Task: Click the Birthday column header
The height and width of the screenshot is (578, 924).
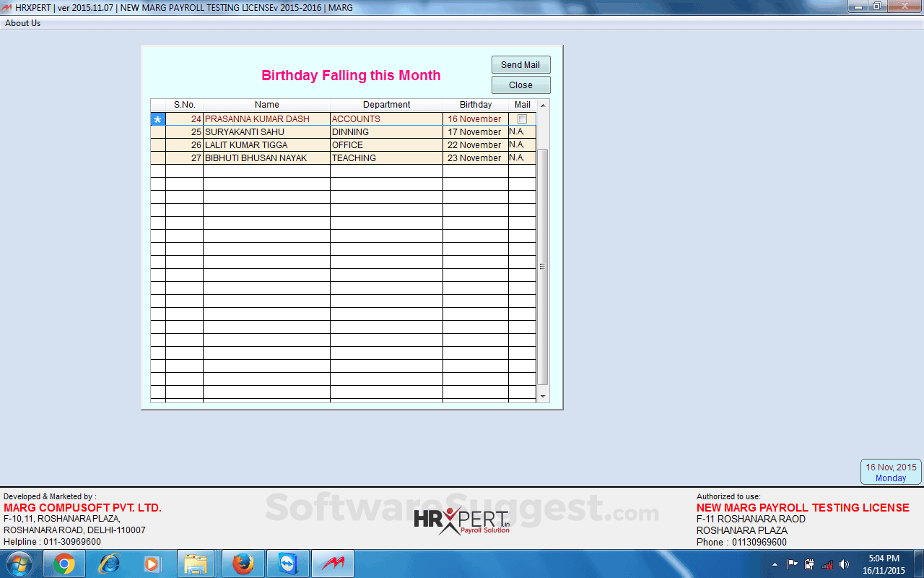Action: [475, 104]
